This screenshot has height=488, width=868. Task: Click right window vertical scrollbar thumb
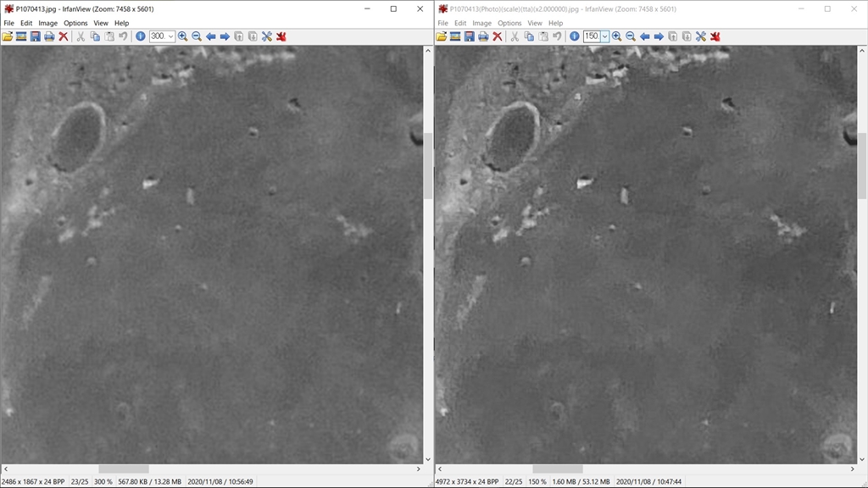862,165
